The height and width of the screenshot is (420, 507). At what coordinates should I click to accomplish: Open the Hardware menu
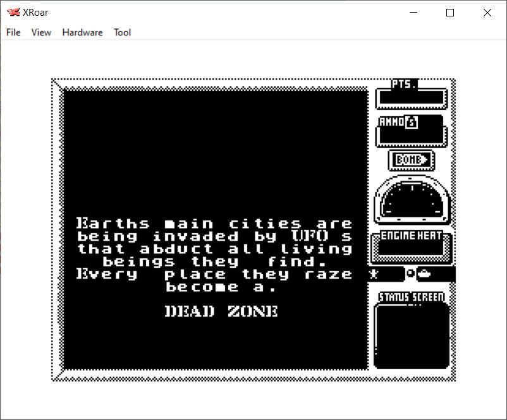[x=82, y=32]
